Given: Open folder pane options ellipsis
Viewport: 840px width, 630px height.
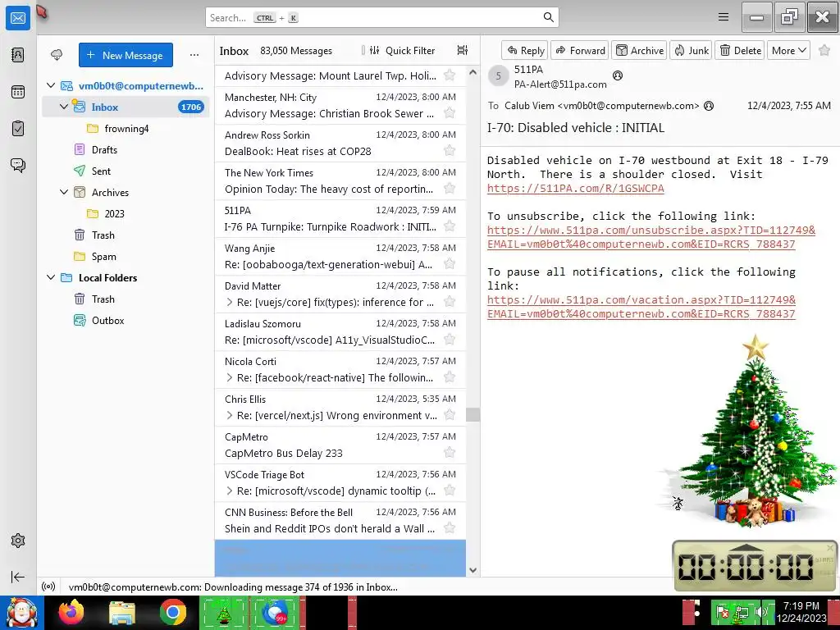Looking at the screenshot, I should [194, 55].
